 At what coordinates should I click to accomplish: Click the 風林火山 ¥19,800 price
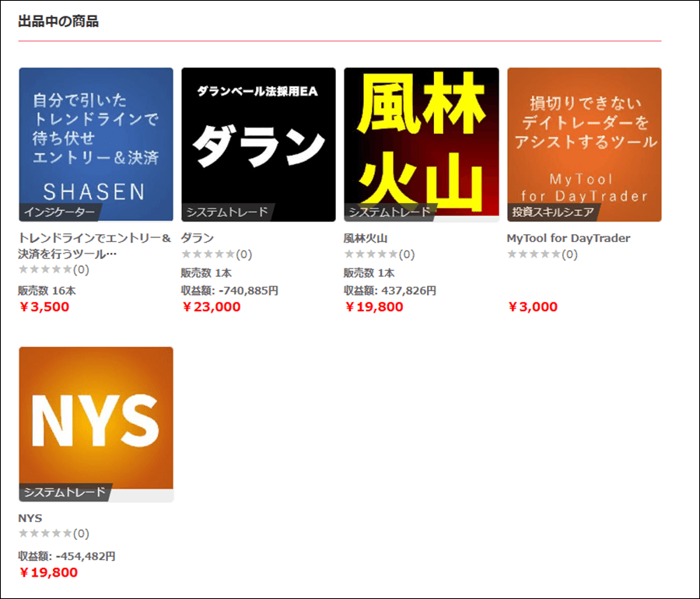click(373, 307)
